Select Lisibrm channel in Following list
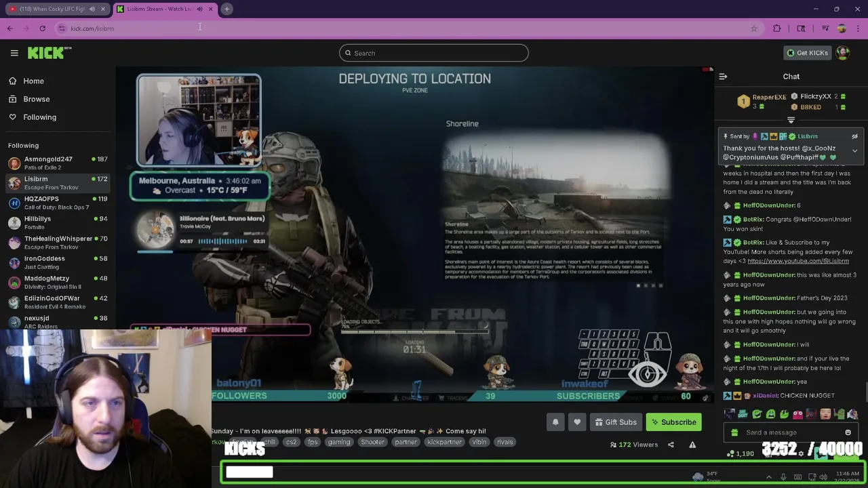 click(58, 183)
